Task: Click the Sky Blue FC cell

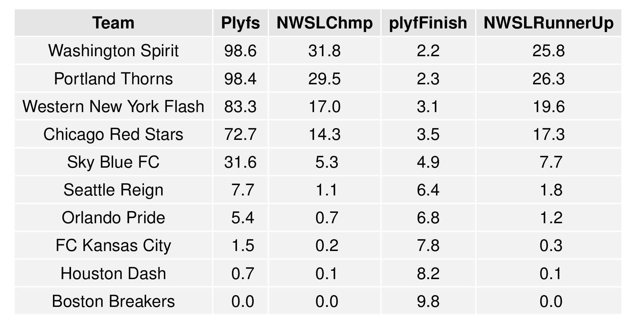Action: (x=113, y=162)
